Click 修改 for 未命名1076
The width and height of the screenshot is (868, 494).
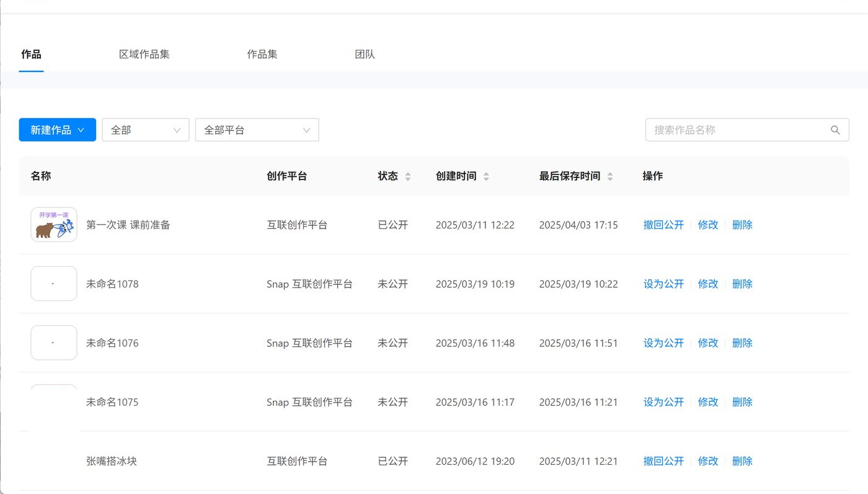(708, 343)
